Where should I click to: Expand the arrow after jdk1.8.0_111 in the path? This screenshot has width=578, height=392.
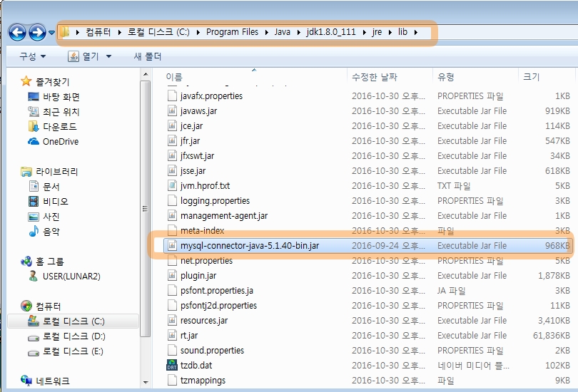(365, 32)
